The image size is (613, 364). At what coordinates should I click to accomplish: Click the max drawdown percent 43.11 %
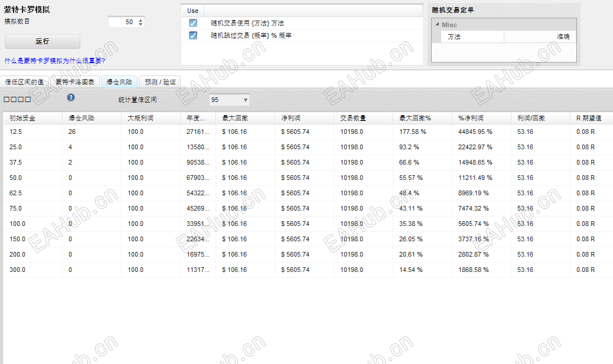[410, 209]
